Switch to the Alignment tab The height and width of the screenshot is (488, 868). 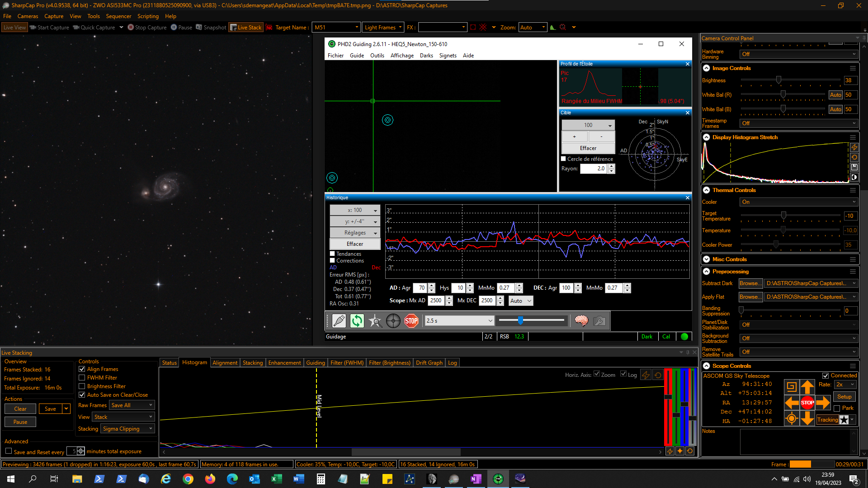pyautogui.click(x=225, y=363)
